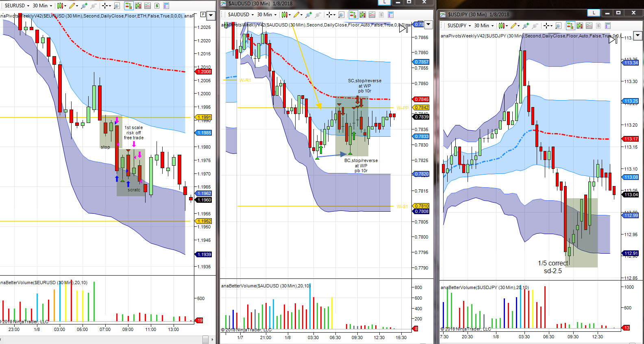Select crosshair cursor tool in AUDUSD window
644x344 pixels.
coord(331,15)
